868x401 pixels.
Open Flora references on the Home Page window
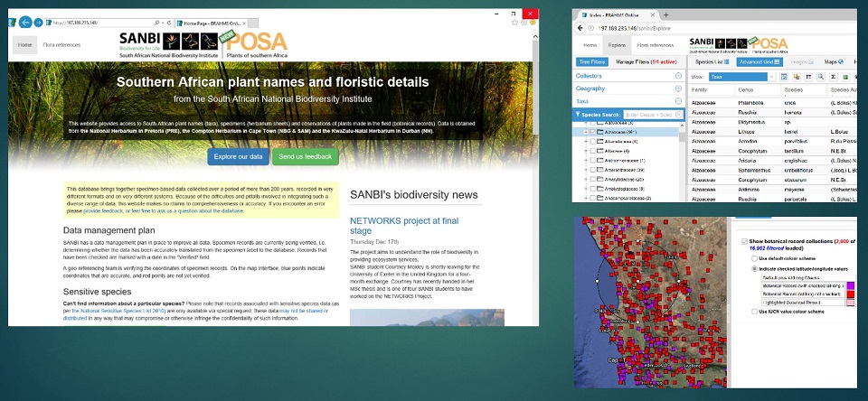click(x=61, y=45)
